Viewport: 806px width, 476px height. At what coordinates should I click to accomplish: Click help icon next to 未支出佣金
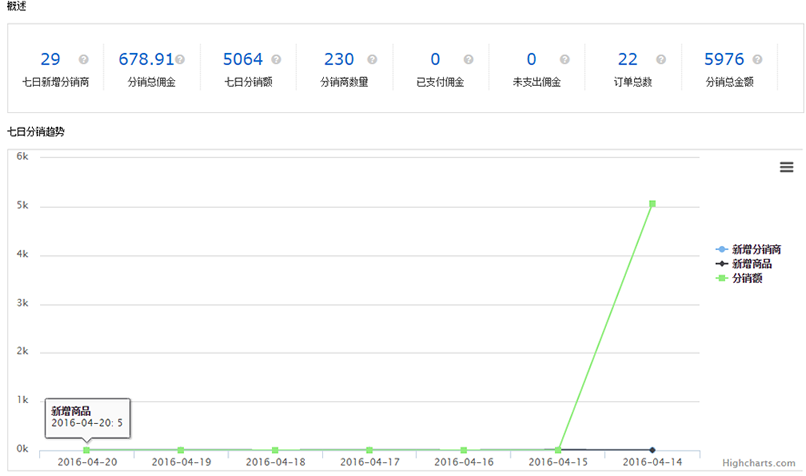pos(563,60)
